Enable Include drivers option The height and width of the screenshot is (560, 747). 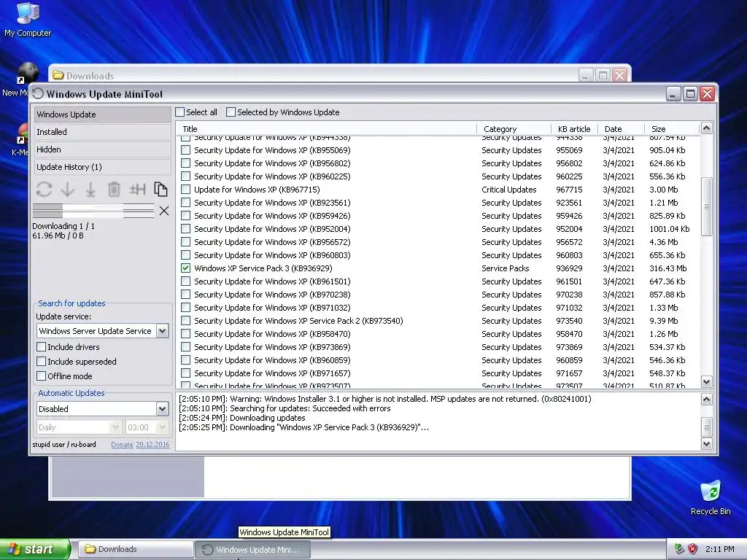(x=42, y=346)
